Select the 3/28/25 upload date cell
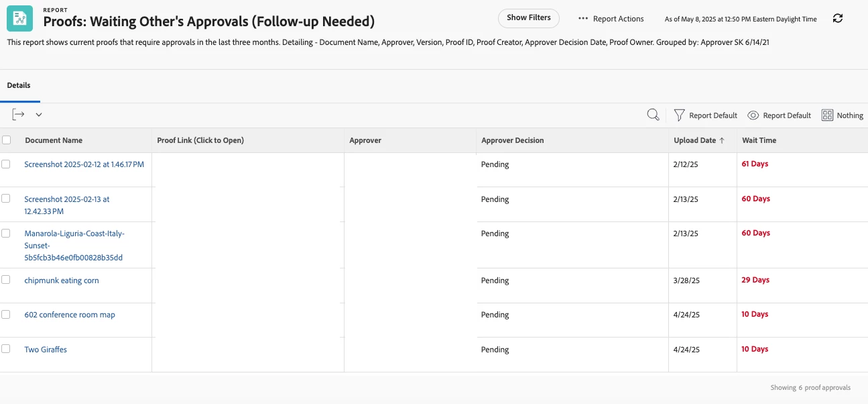 [x=687, y=281]
